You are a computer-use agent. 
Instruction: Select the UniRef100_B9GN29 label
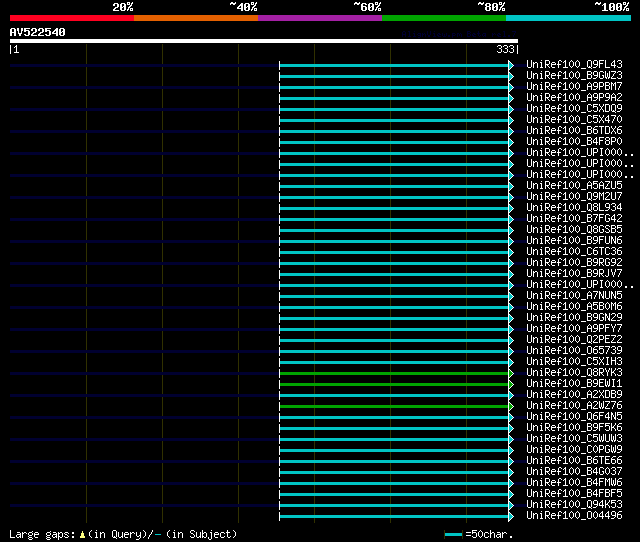pyautogui.click(x=574, y=318)
